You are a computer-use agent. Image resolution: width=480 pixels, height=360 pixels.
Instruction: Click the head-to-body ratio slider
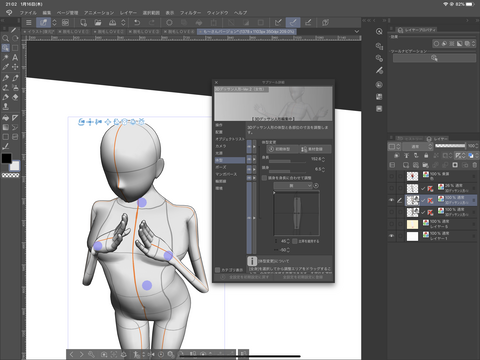coord(287,172)
